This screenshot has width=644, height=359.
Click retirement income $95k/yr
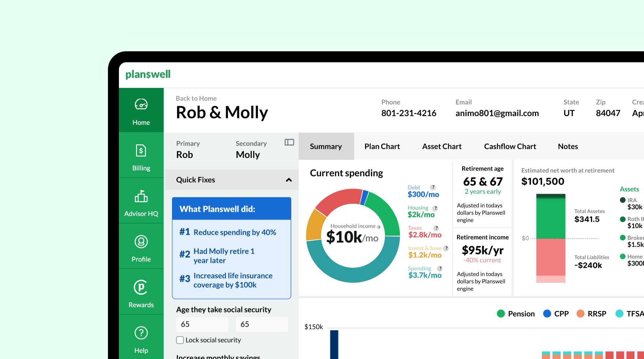pyautogui.click(x=483, y=250)
